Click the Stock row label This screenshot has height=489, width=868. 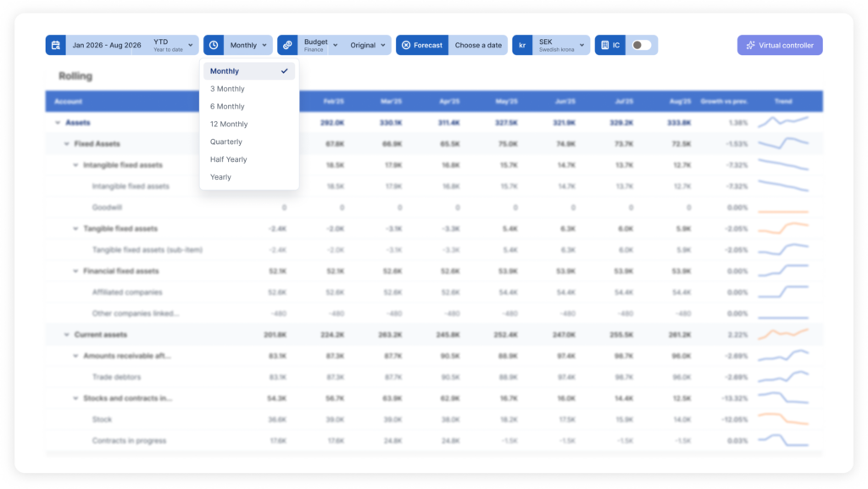tap(102, 420)
